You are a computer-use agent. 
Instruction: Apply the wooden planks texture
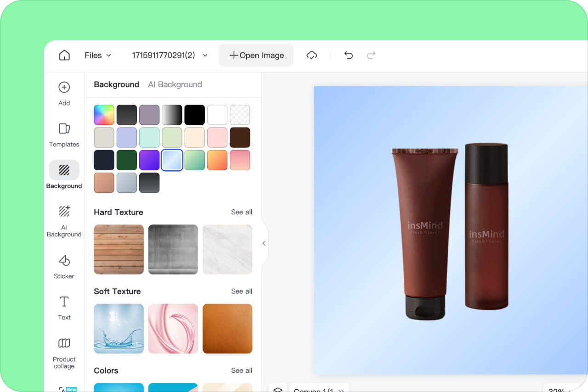[119, 249]
